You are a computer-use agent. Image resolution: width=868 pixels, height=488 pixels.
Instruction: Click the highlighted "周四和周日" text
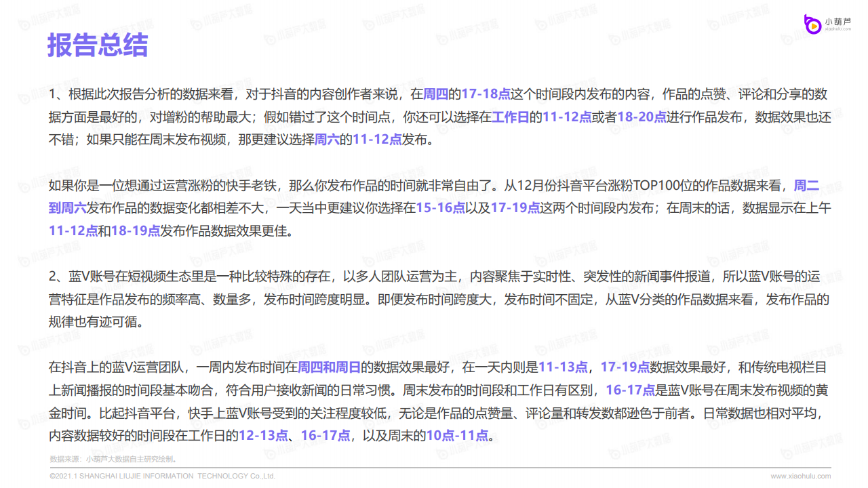(330, 367)
